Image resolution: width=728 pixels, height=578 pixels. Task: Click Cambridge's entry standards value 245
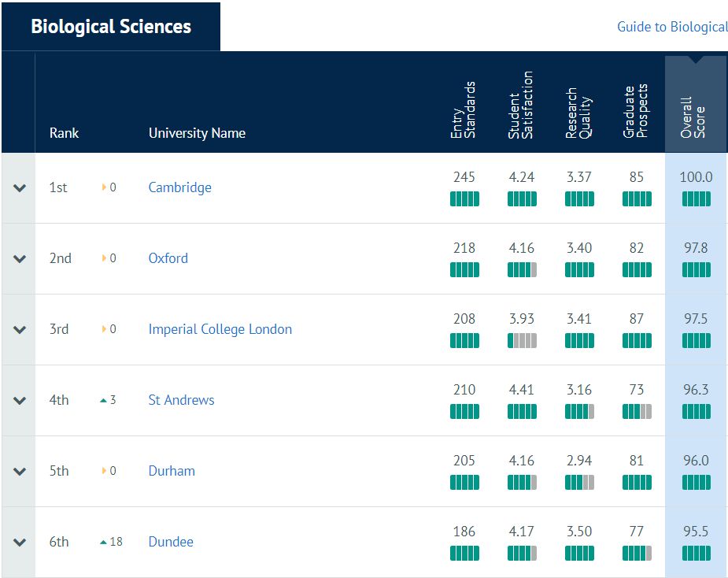click(464, 177)
